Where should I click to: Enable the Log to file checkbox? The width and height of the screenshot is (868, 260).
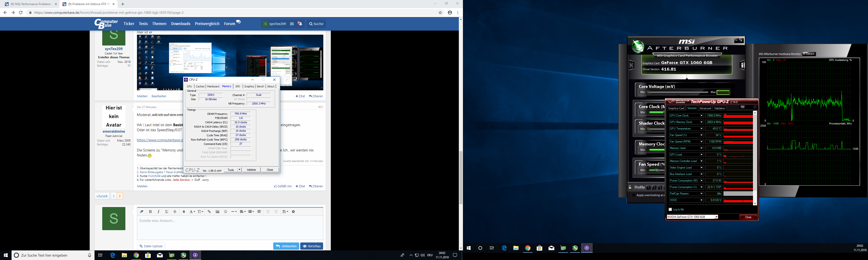click(x=670, y=209)
